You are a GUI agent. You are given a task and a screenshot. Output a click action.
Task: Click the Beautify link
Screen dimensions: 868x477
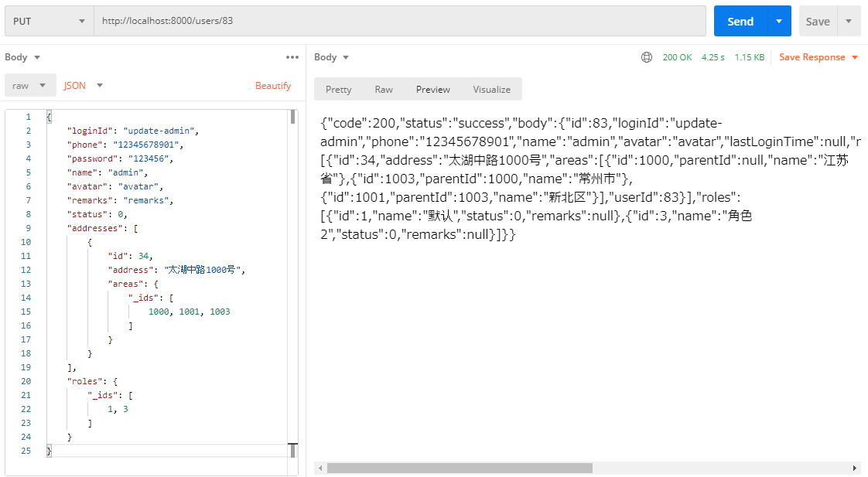click(x=273, y=86)
